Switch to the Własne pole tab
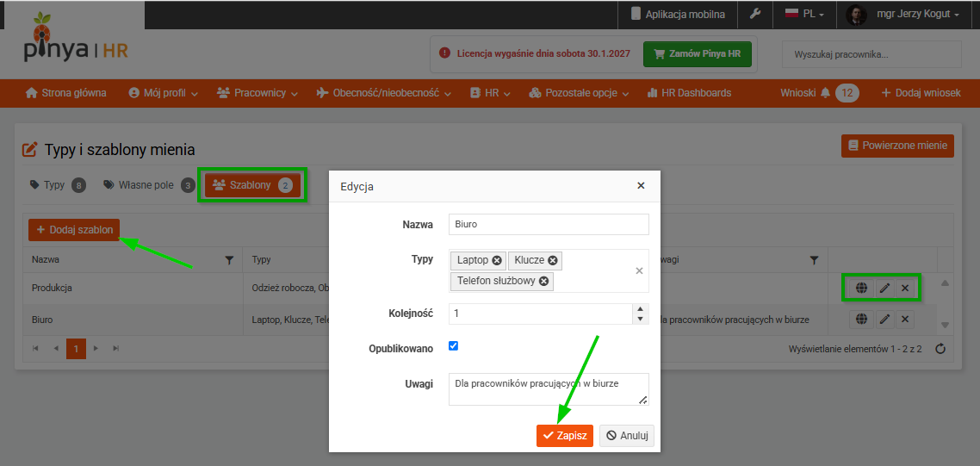980x466 pixels. tap(149, 185)
